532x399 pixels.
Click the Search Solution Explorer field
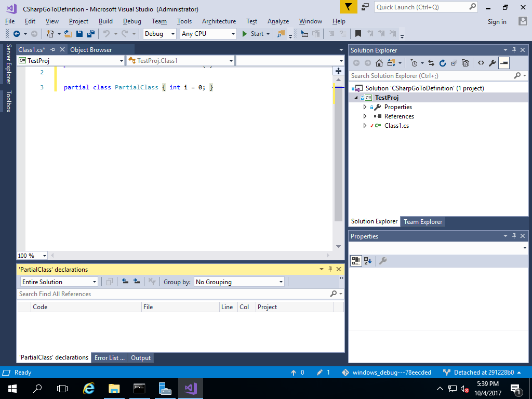(x=437, y=76)
